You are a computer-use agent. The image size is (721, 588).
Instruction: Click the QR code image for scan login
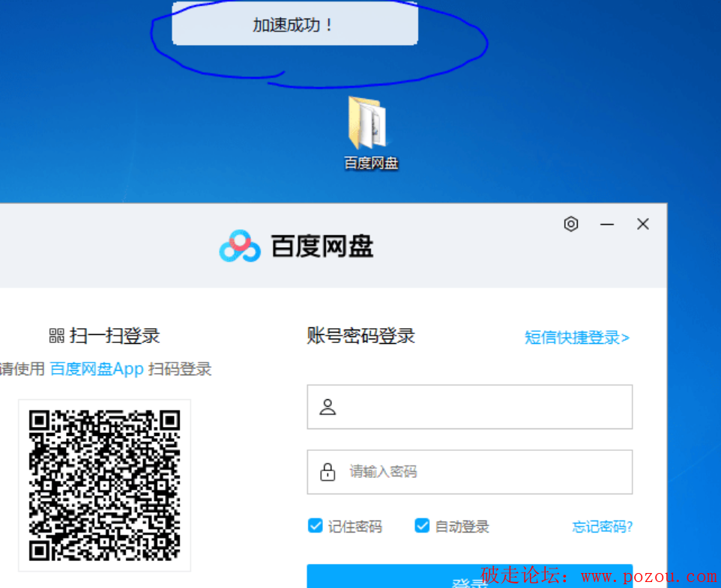(104, 485)
